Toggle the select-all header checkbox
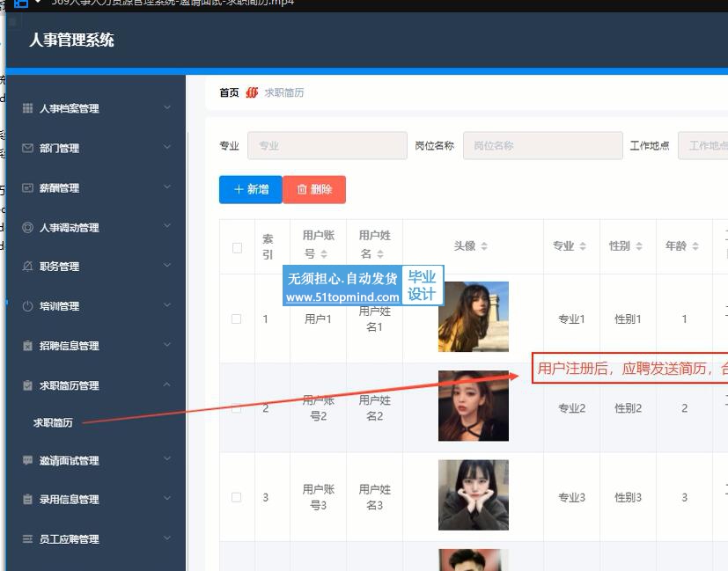 pyautogui.click(x=237, y=248)
